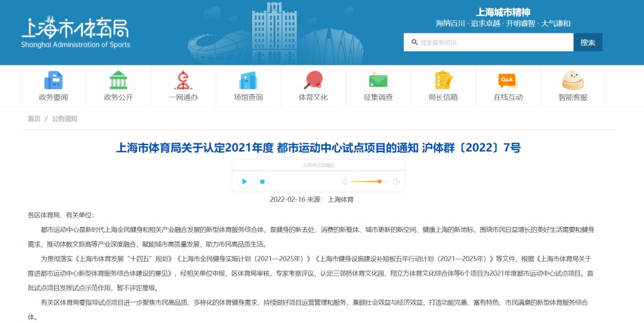Viewport: 644px width, 323px height.
Task: Open the 场馆查询 venue icon
Action: 248,80
